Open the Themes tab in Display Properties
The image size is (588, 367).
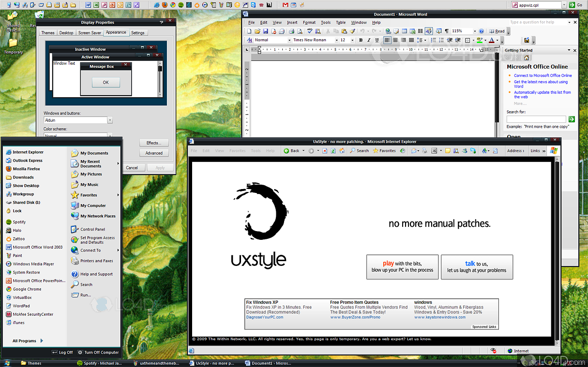tap(48, 33)
